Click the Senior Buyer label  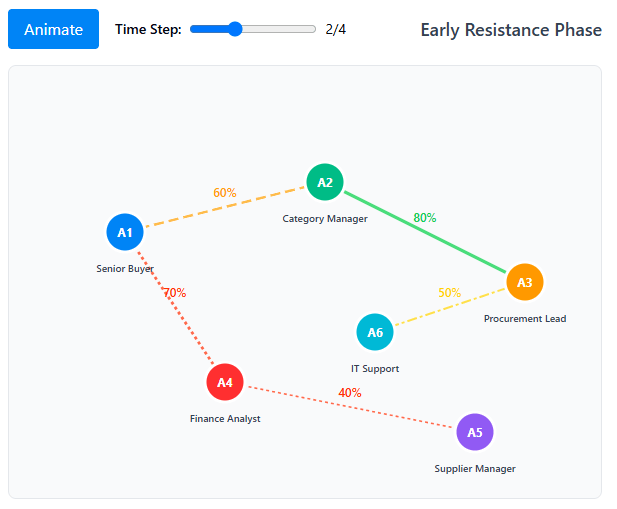coord(125,268)
